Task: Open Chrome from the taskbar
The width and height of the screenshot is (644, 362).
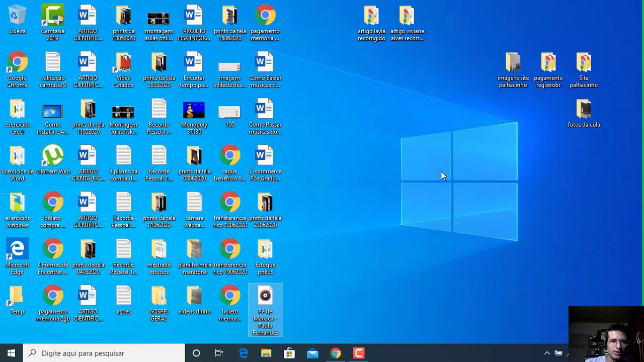Action: [336, 353]
